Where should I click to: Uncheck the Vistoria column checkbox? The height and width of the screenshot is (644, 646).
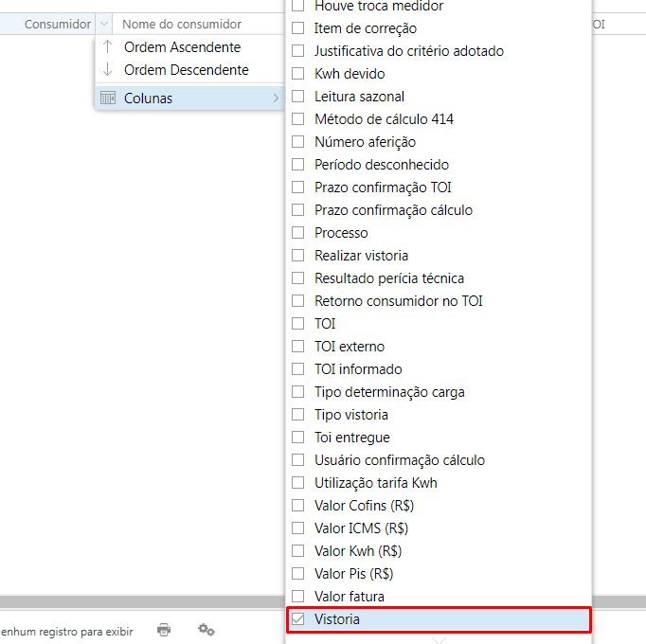(297, 618)
